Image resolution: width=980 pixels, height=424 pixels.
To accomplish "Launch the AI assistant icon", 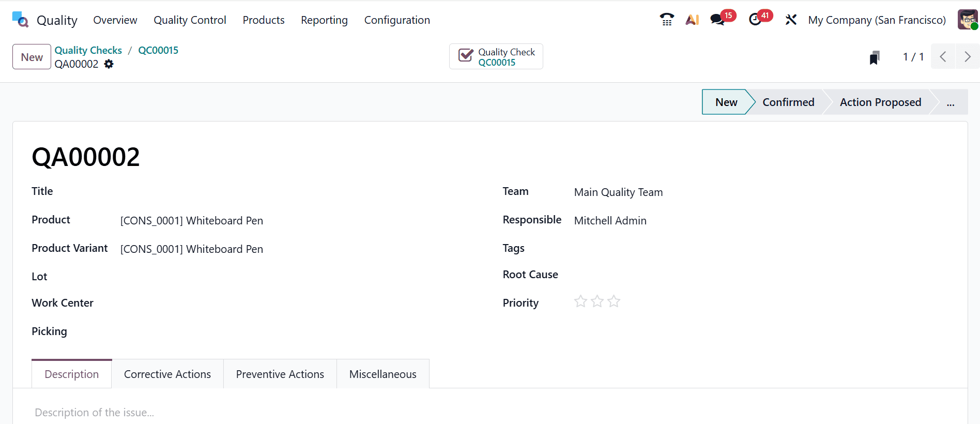I will click(x=692, y=20).
